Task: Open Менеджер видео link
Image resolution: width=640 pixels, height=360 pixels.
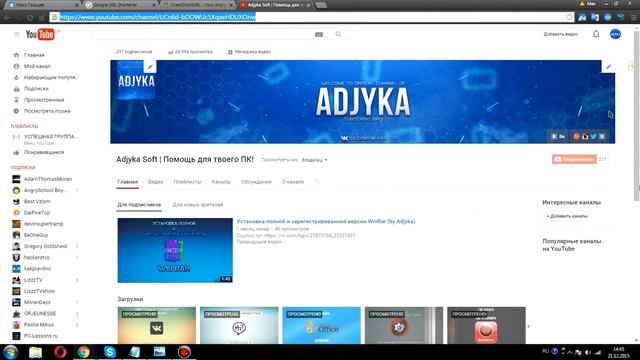Action: tap(249, 52)
